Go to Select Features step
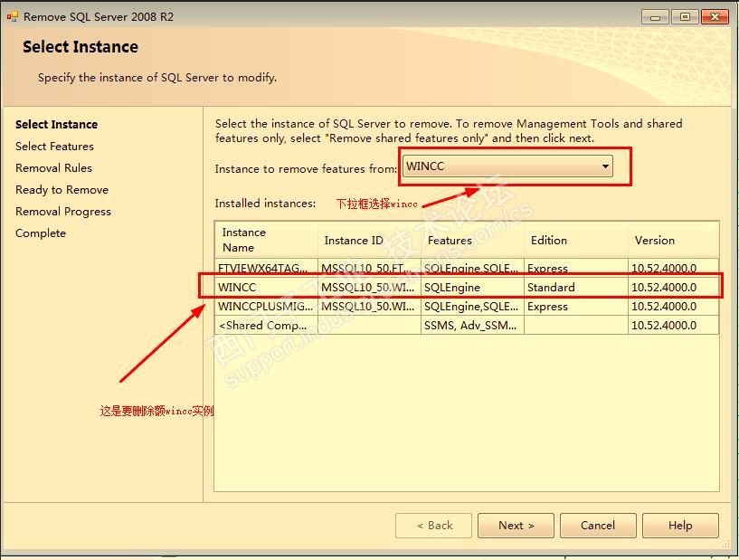This screenshot has height=560, width=739. (54, 147)
